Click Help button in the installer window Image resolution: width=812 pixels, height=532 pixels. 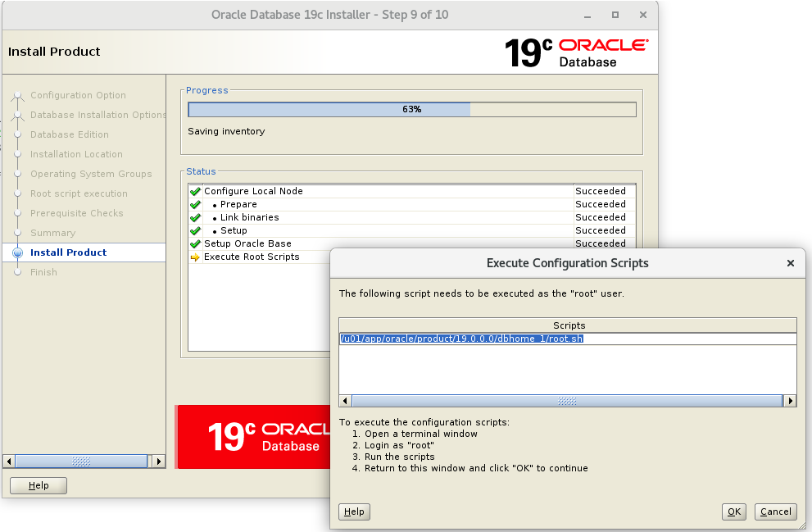click(39, 485)
